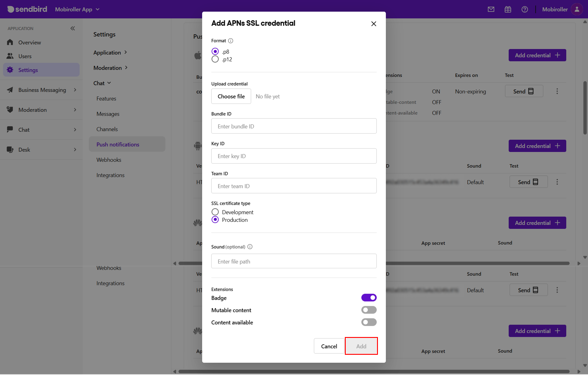Expand Business Messaging in sidebar

tap(42, 90)
